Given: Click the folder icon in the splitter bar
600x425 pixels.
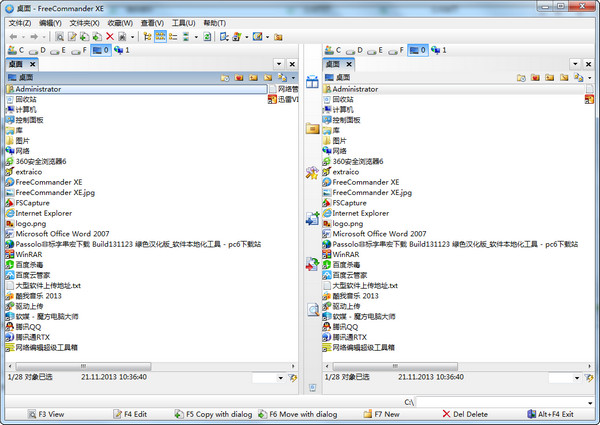Looking at the screenshot, I should point(312,129).
